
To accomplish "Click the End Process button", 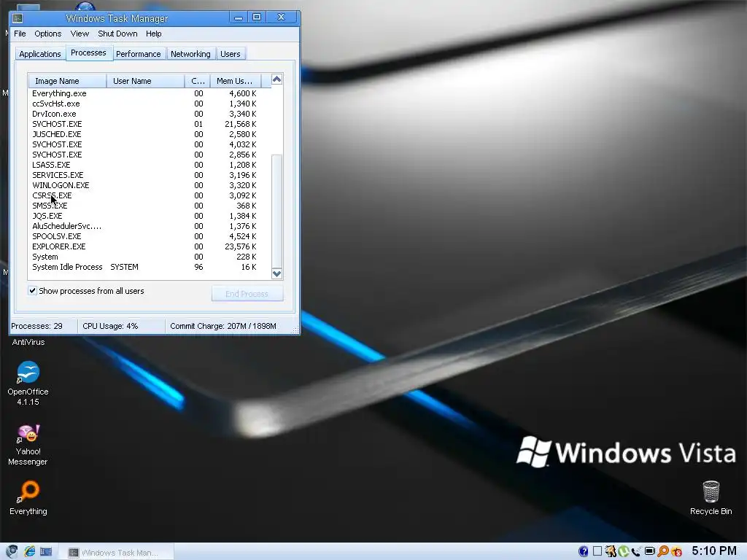I will pos(247,293).
